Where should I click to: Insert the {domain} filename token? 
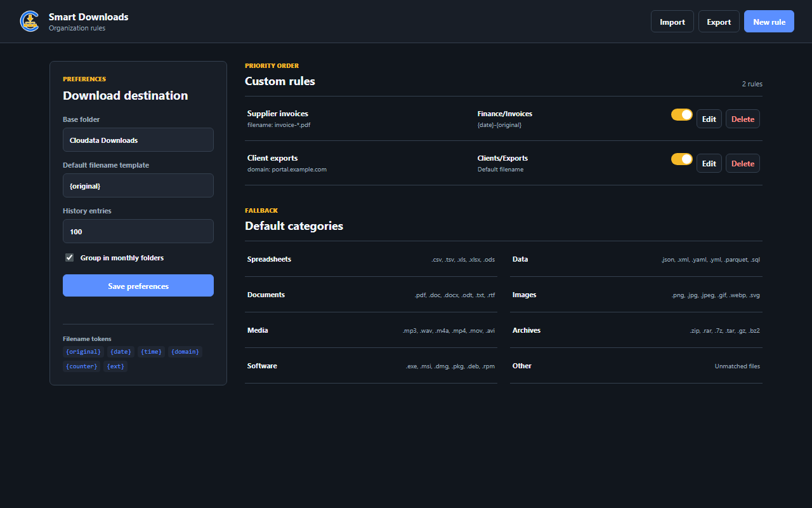point(185,352)
